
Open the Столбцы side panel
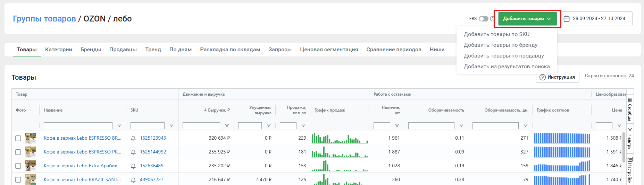(630, 109)
